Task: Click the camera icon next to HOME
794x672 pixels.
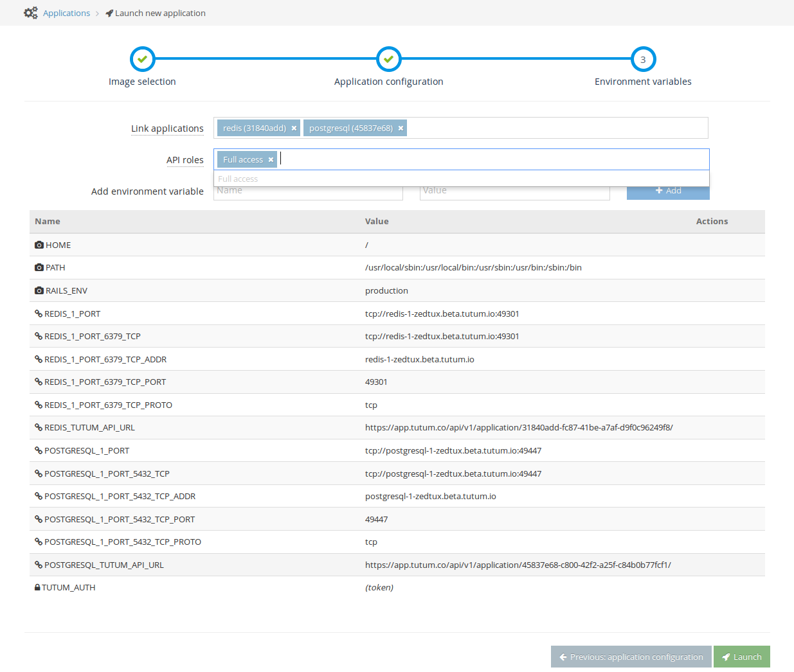Action: [x=39, y=245]
